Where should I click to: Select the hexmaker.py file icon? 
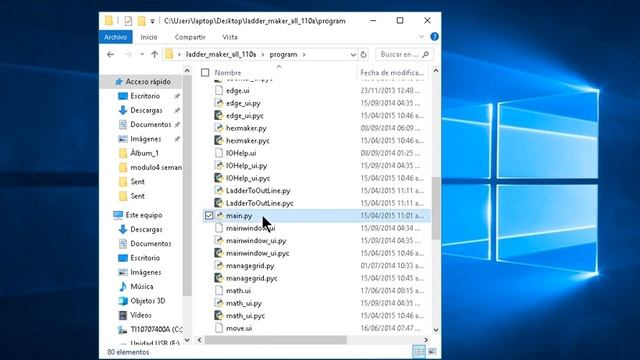click(x=219, y=128)
